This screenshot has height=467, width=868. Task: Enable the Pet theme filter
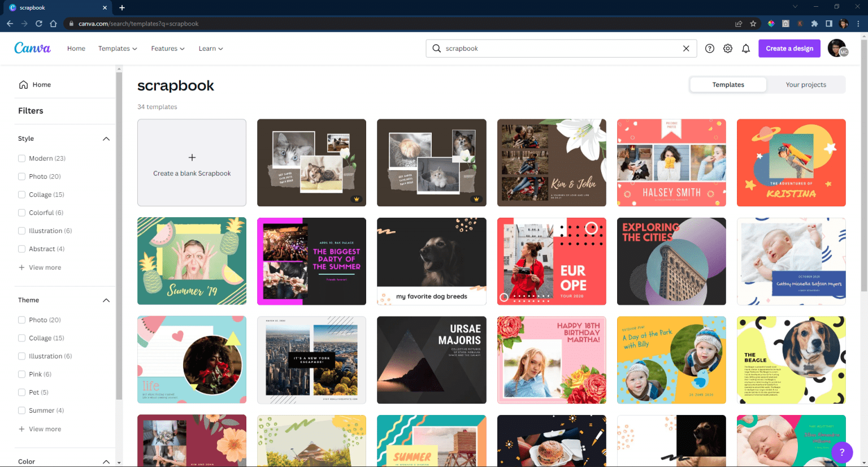21,392
